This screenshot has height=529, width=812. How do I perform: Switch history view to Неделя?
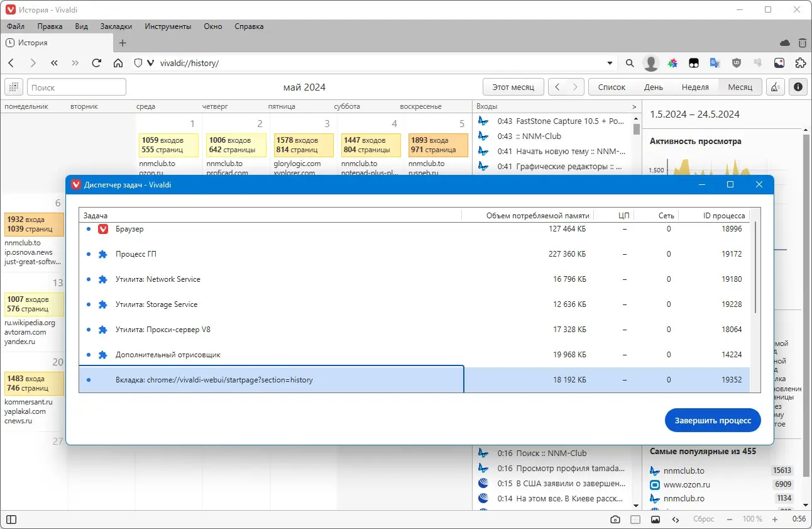pos(695,87)
